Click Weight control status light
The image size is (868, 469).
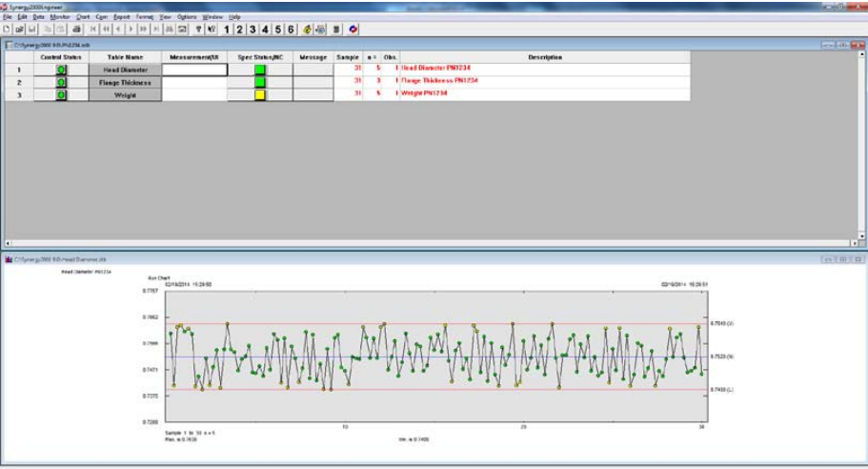(61, 95)
